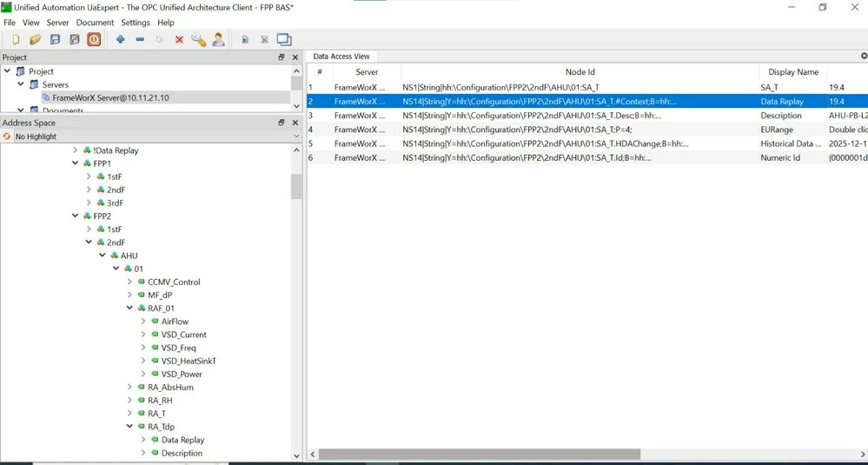Open the Document menu
Image resolution: width=868 pixels, height=465 pixels.
tap(95, 23)
